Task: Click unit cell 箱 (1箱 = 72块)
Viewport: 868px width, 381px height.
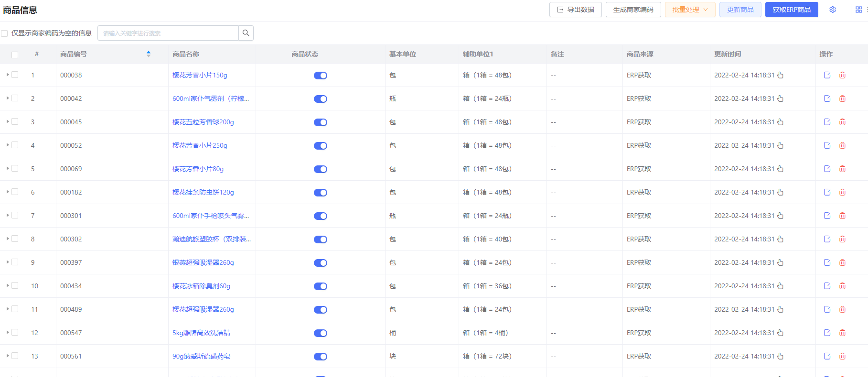Action: pyautogui.click(x=487, y=356)
